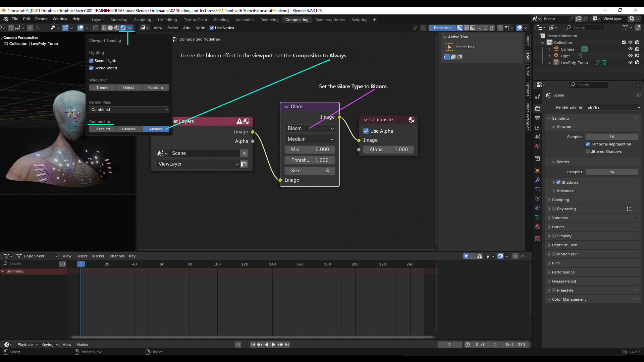Set Compositor to Disabled
This screenshot has width=644, height=362.
102,129
